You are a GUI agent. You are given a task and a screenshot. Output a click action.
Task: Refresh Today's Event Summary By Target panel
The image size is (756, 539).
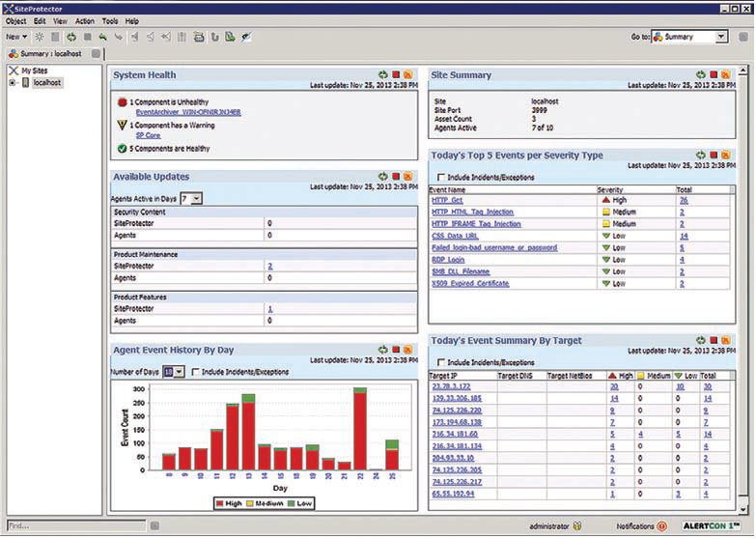(x=701, y=340)
